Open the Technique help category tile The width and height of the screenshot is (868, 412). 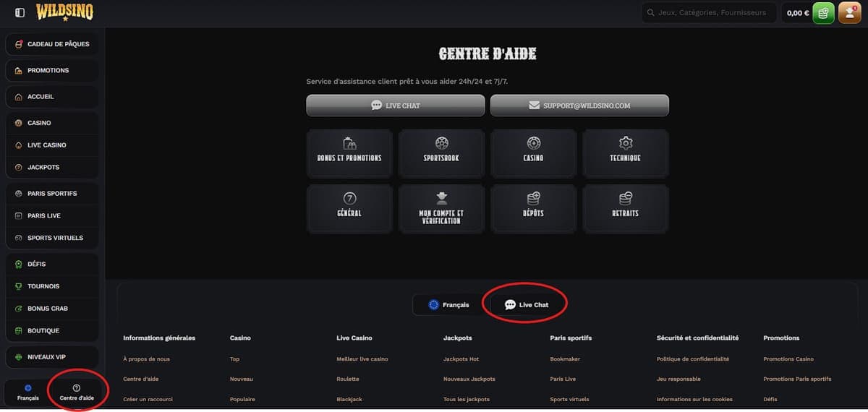coord(625,153)
